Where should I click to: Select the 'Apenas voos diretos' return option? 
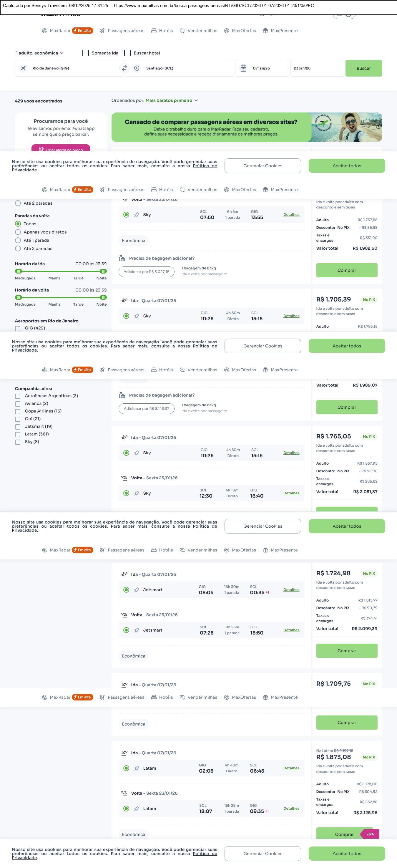click(18, 232)
